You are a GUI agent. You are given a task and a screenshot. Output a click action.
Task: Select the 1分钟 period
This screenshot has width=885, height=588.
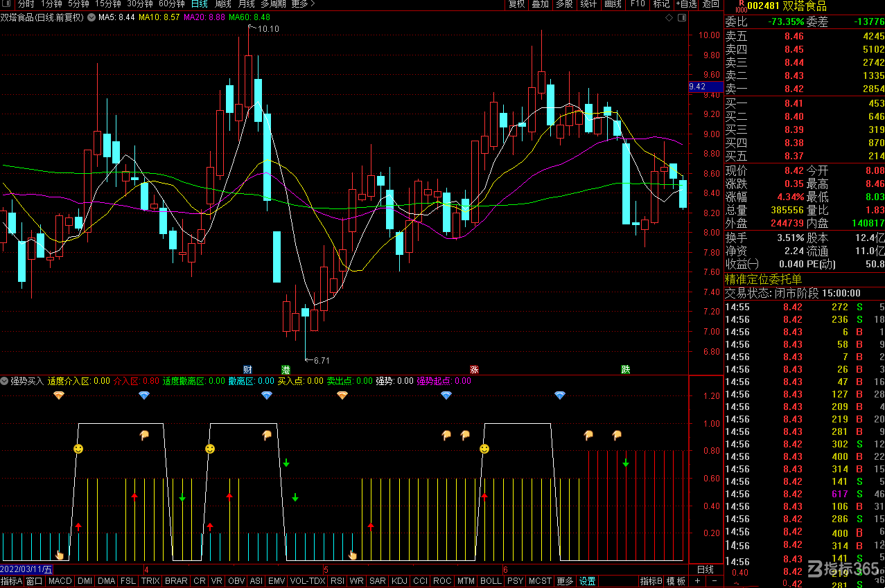(51, 4)
